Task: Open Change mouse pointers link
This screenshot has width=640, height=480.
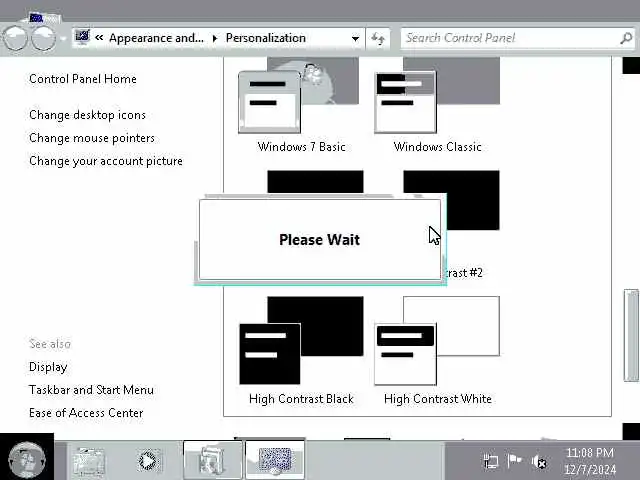Action: [x=92, y=138]
